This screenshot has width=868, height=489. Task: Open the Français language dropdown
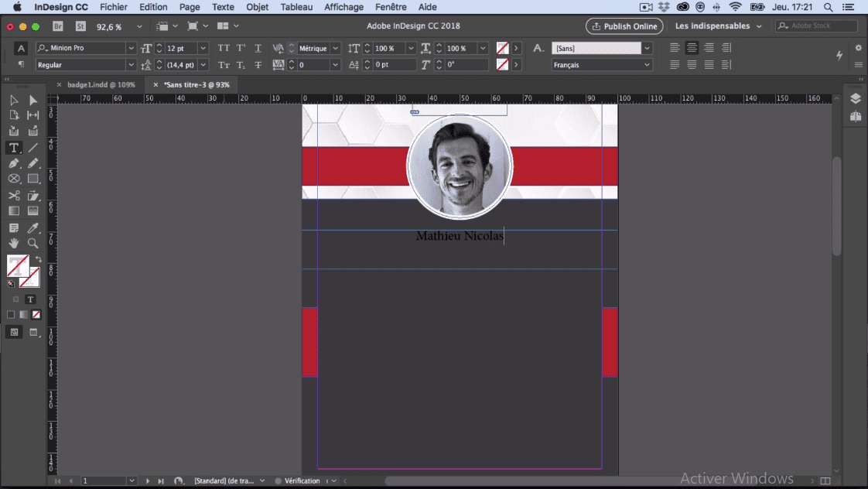click(647, 65)
